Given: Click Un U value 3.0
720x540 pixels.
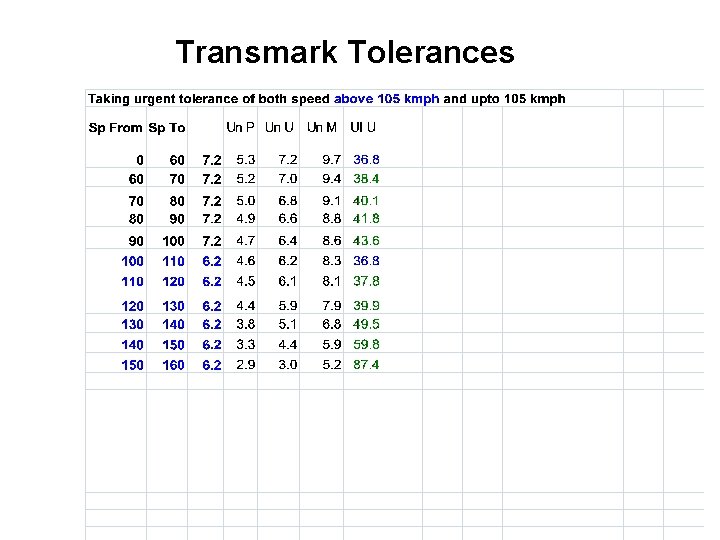Looking at the screenshot, I should click(x=288, y=365).
